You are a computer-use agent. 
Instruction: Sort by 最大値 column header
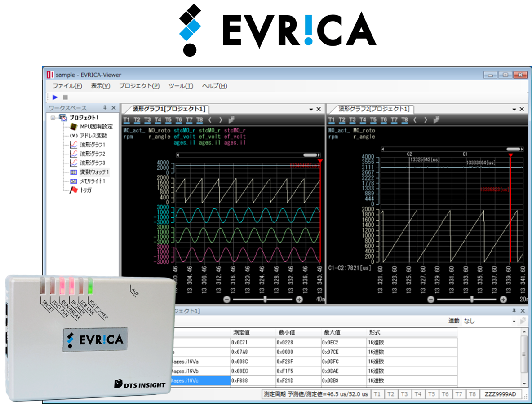coord(344,332)
